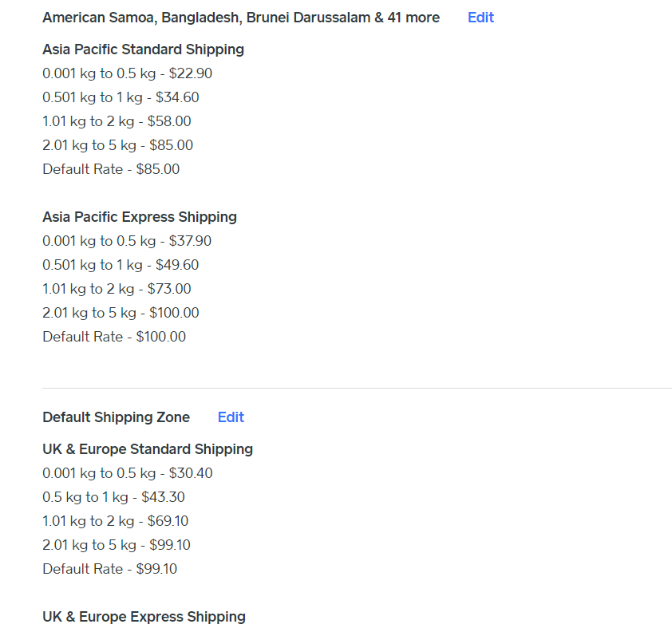Viewport: 672px width, 624px height.
Task: Select the Asia Pacific Standard Shipping heading
Action: pyautogui.click(x=143, y=49)
